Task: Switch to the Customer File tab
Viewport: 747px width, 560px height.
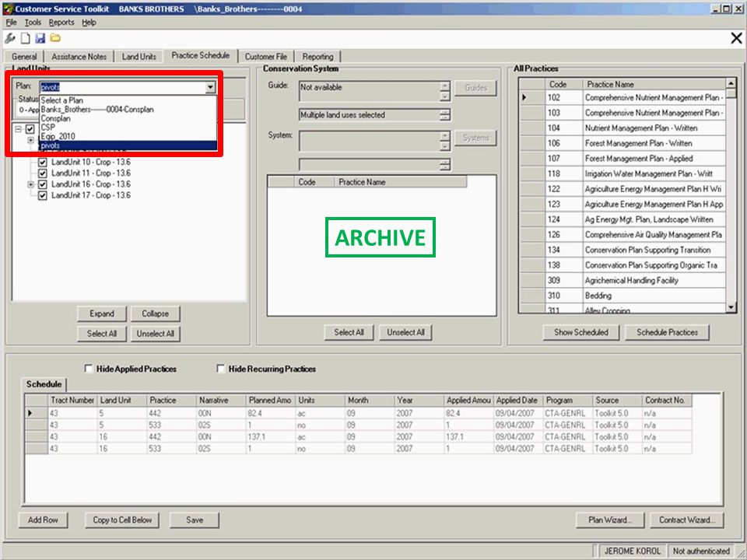Action: click(266, 56)
